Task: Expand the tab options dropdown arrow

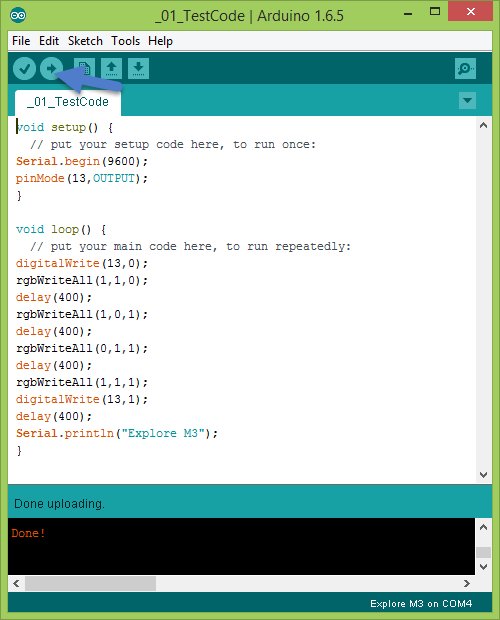Action: [x=467, y=100]
